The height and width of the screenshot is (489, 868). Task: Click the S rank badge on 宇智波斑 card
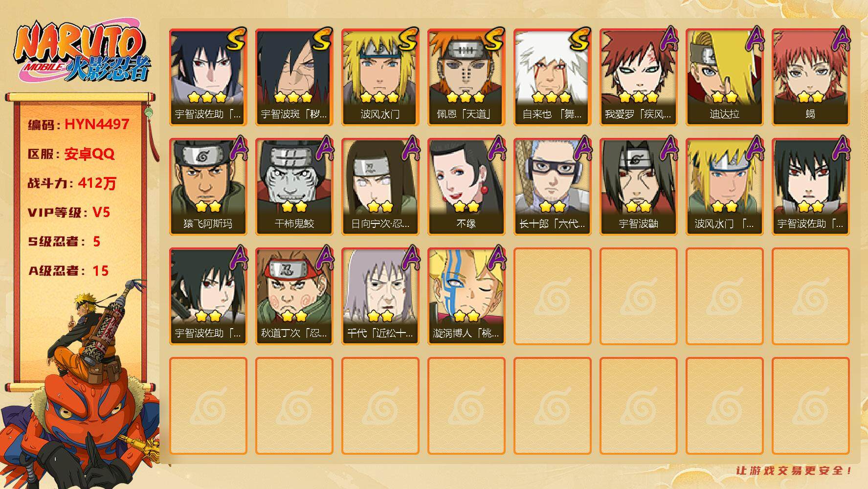[321, 40]
